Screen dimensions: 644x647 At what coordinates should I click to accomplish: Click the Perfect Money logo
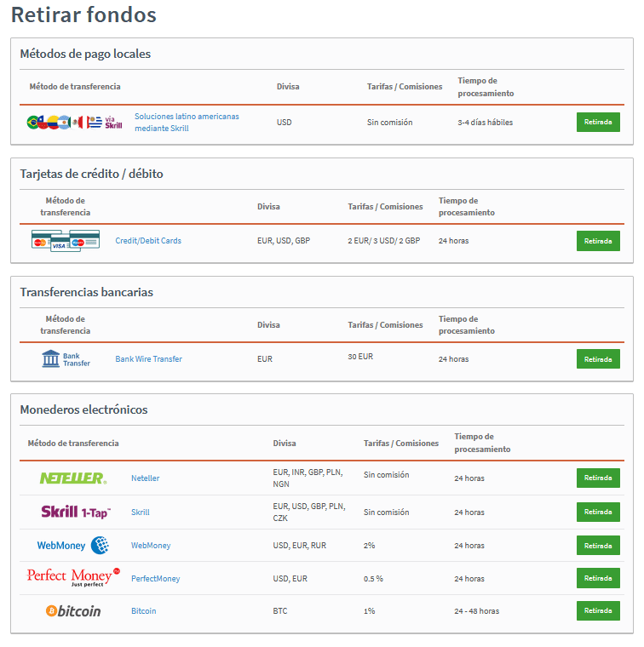(x=73, y=578)
